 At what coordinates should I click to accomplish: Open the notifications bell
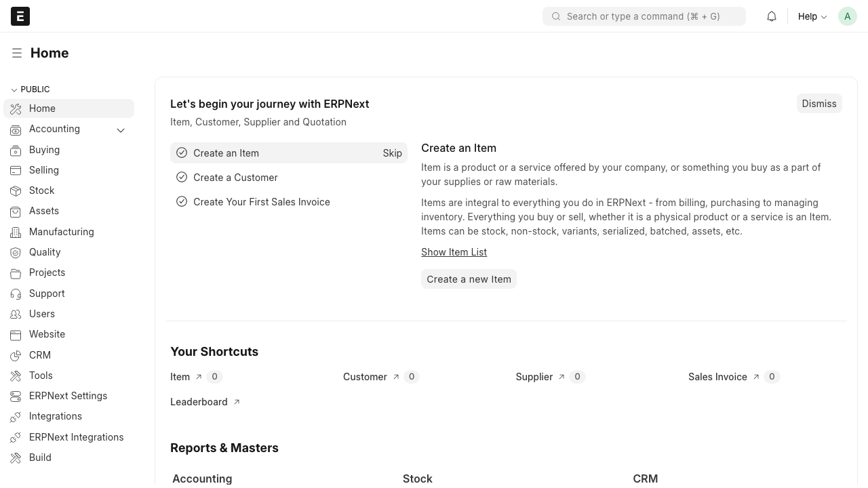pyautogui.click(x=772, y=16)
